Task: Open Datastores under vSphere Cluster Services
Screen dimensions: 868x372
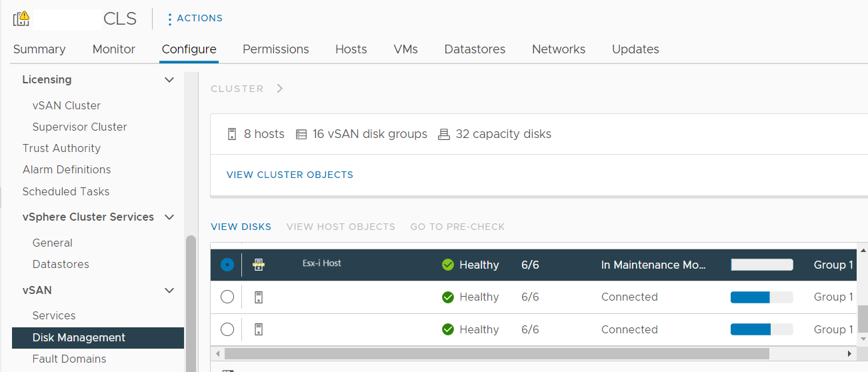Action: [61, 264]
